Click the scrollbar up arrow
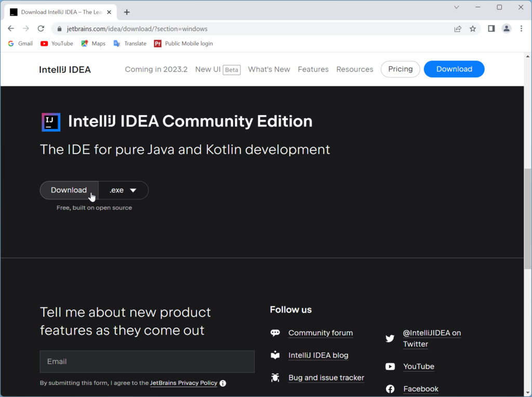The width and height of the screenshot is (532, 397). (x=528, y=56)
